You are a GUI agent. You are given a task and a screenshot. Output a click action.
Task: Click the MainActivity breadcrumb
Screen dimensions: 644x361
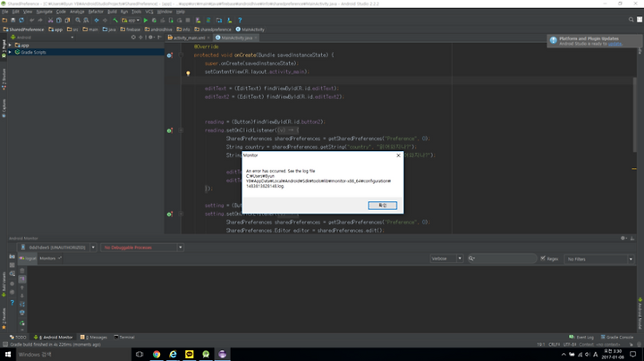coord(250,29)
